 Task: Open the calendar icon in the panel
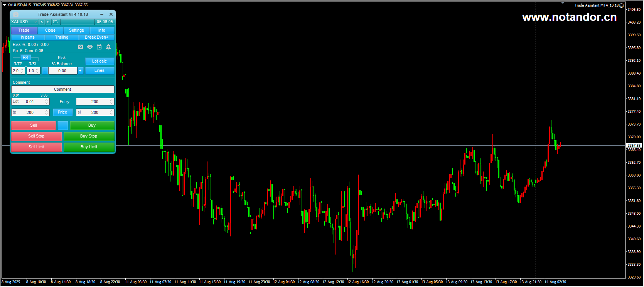point(99,47)
